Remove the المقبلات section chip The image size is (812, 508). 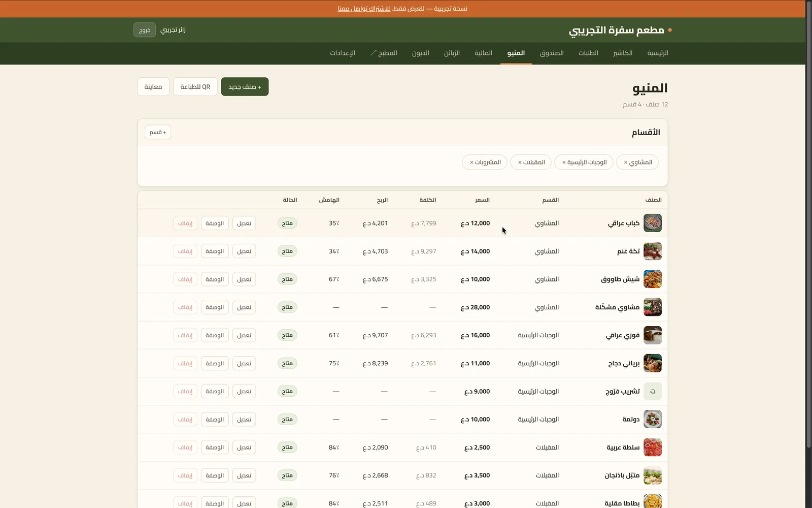[520, 163]
